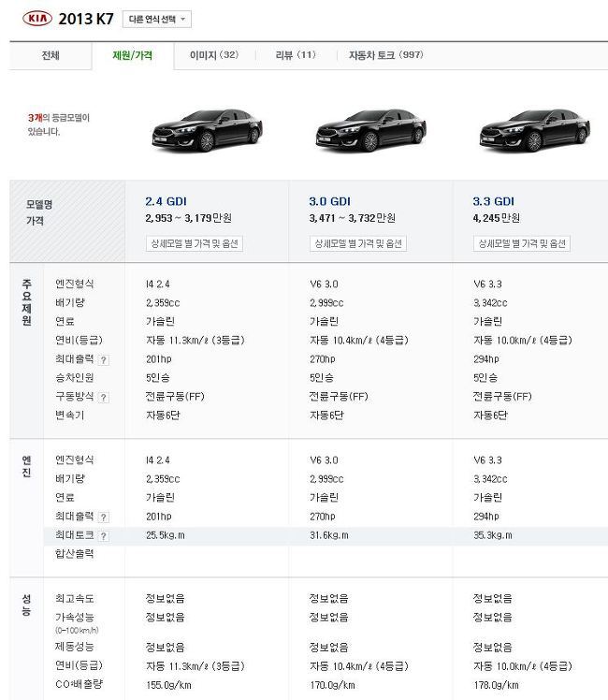Screen dimensions: 608x700
Task: Open the 이미지 (32) tab
Action: point(214,55)
